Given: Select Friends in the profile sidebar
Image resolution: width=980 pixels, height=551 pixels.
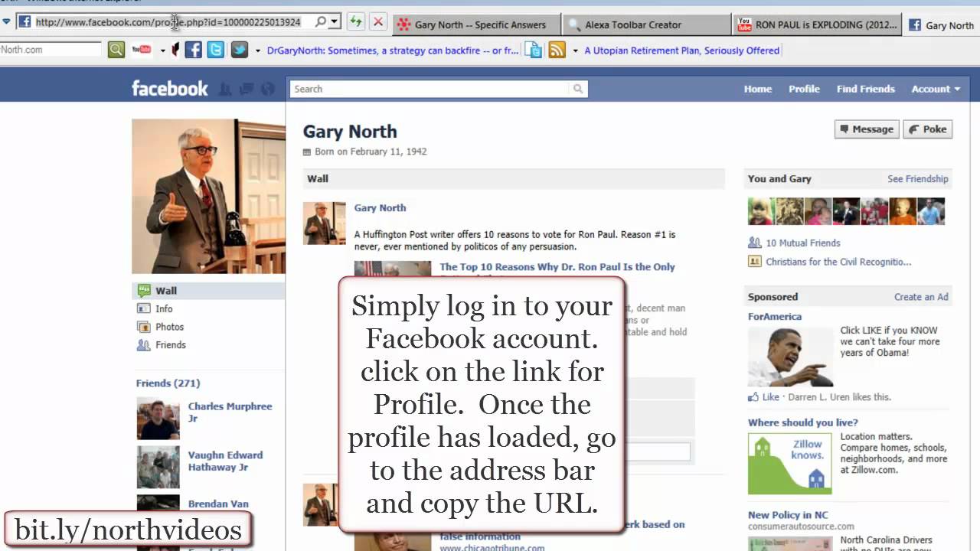Looking at the screenshot, I should tap(170, 345).
